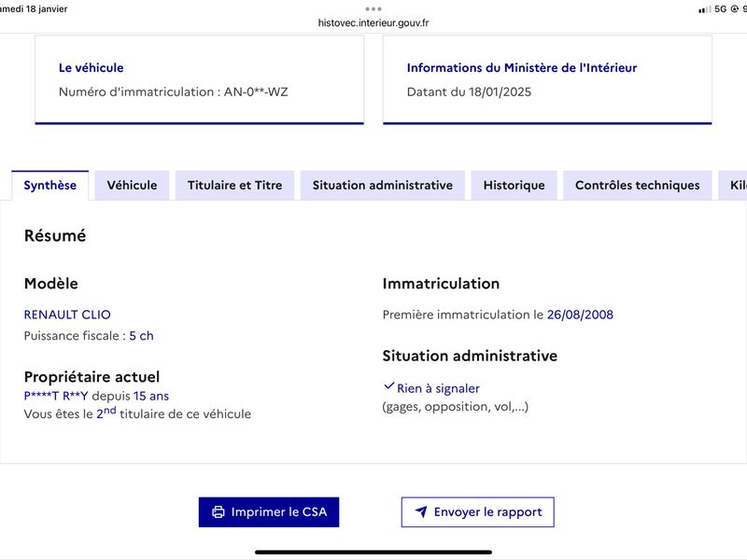
Task: Click the Rien à signaler status text
Action: coord(438,388)
